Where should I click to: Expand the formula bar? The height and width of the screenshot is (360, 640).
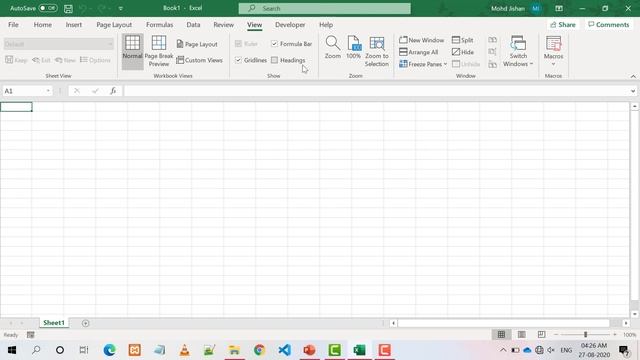click(x=633, y=91)
